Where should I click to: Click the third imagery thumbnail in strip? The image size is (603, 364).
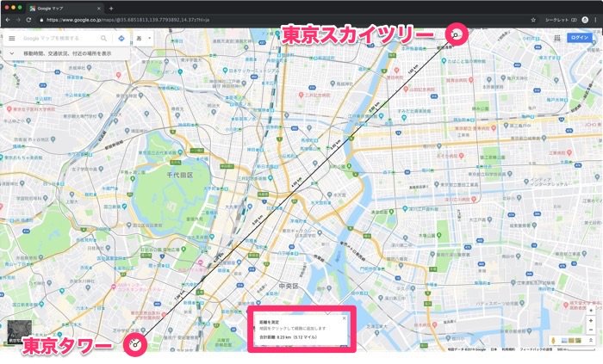pyautogui.click(x=578, y=340)
